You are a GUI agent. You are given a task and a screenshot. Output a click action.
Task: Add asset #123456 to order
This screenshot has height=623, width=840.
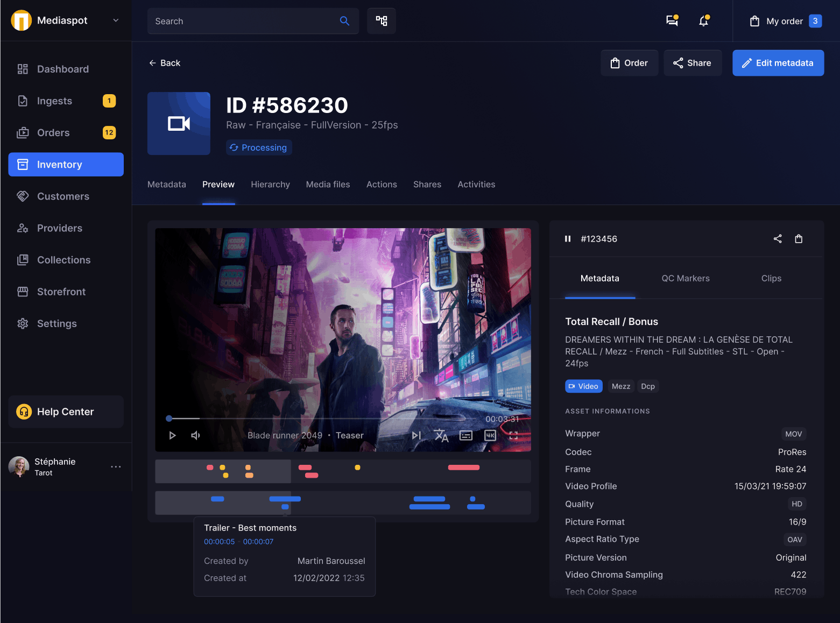pos(799,239)
